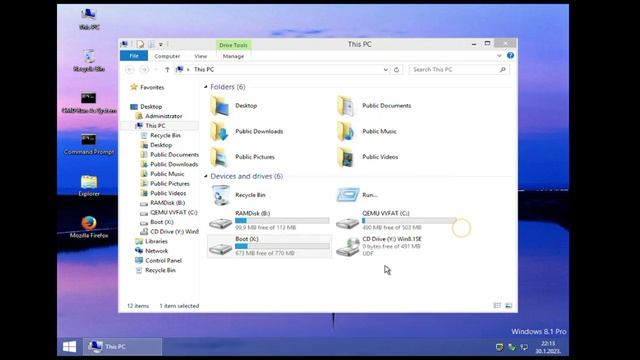Open the Public Videos folder
640x360 pixels.
[x=367, y=157]
